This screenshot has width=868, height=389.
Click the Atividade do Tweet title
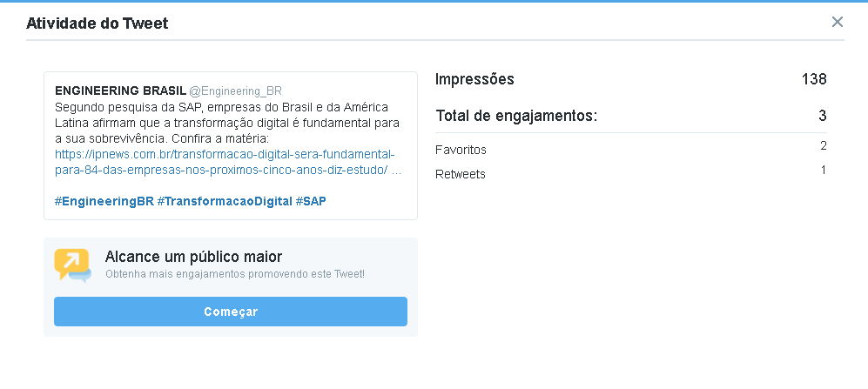[97, 23]
